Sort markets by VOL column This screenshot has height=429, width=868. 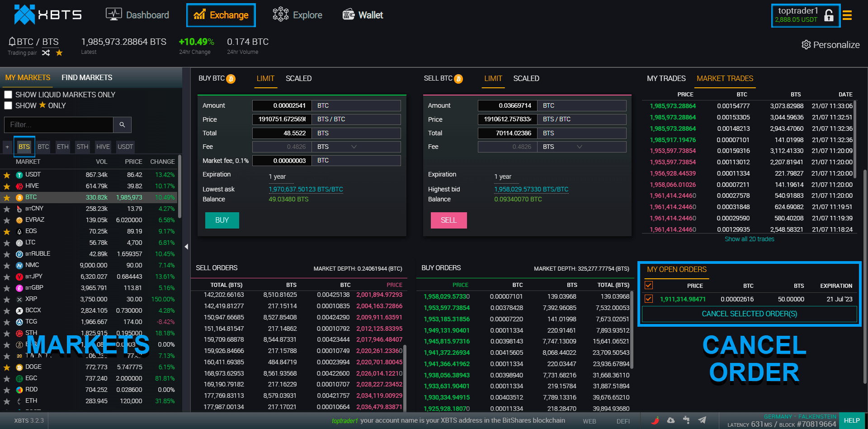tap(101, 162)
